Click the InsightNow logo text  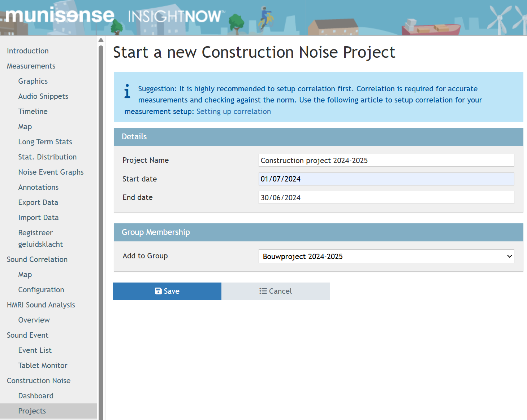click(x=175, y=17)
